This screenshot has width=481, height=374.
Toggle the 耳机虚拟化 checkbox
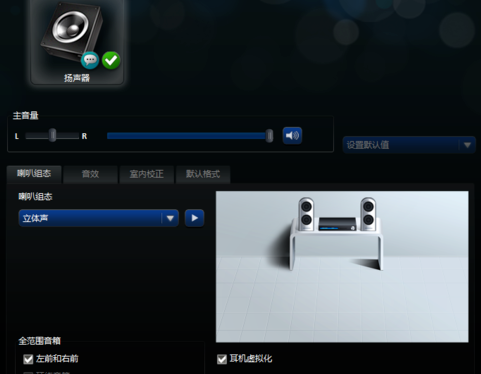click(222, 359)
